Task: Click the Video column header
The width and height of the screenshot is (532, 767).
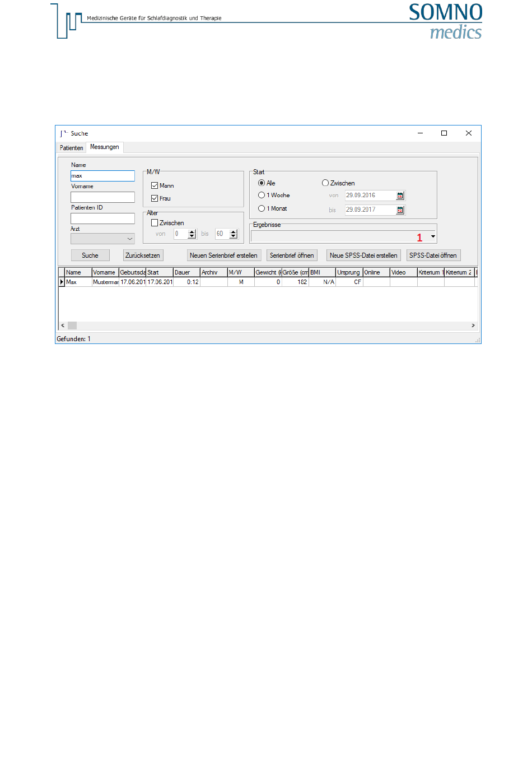Action: [x=403, y=272]
